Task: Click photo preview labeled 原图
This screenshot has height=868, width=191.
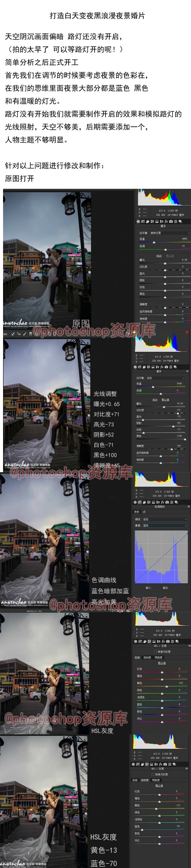Action: pyautogui.click(x=47, y=259)
